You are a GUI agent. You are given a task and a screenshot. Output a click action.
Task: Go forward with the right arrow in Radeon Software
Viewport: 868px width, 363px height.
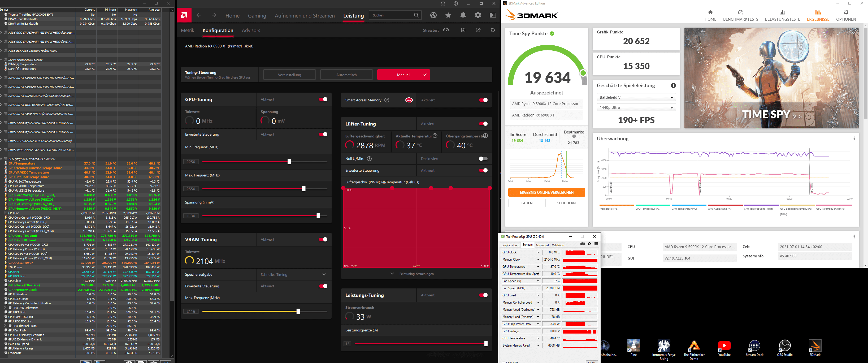[214, 15]
